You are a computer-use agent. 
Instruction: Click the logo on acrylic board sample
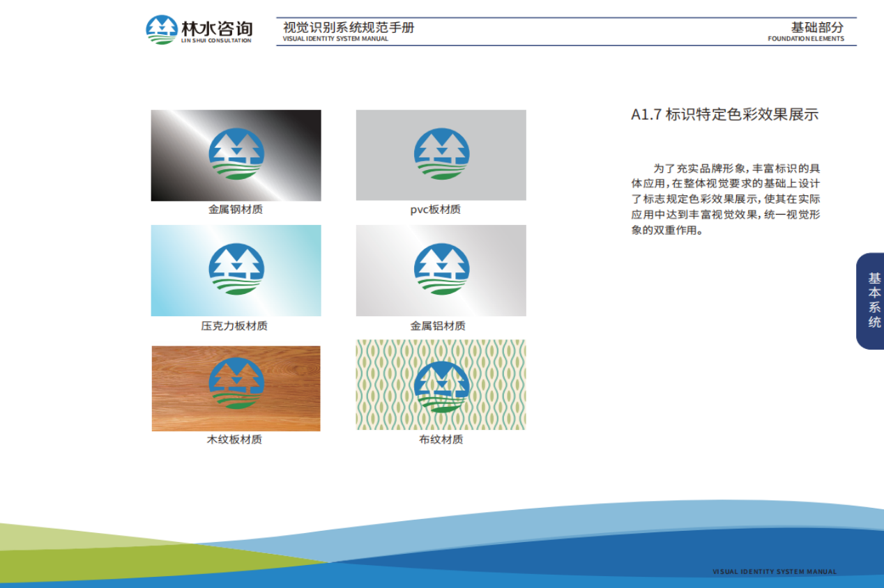(x=236, y=270)
